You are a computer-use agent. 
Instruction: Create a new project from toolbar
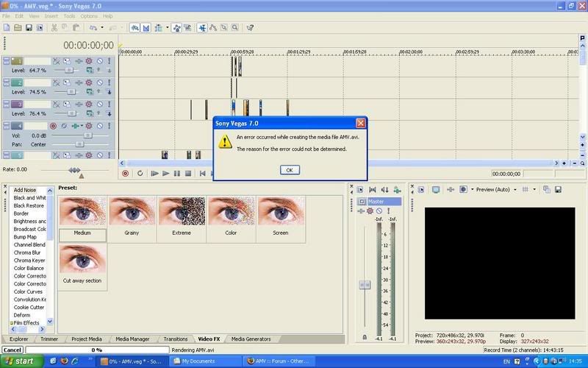tap(7, 27)
